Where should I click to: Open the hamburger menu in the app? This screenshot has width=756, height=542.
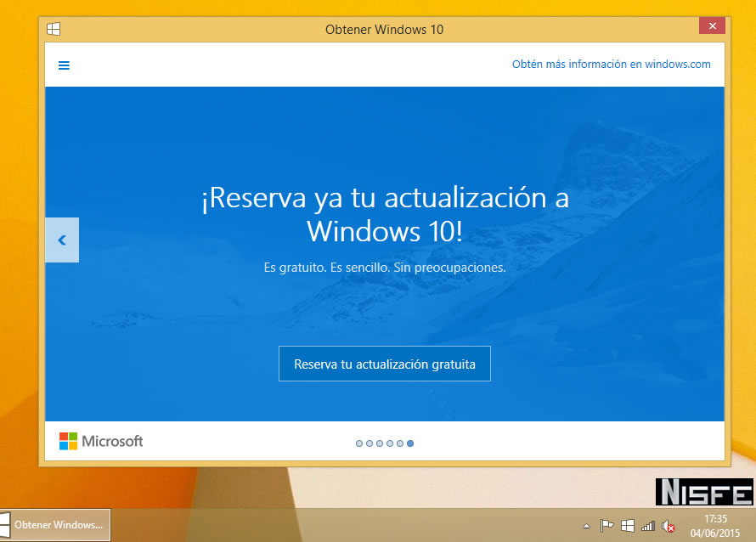[64, 65]
